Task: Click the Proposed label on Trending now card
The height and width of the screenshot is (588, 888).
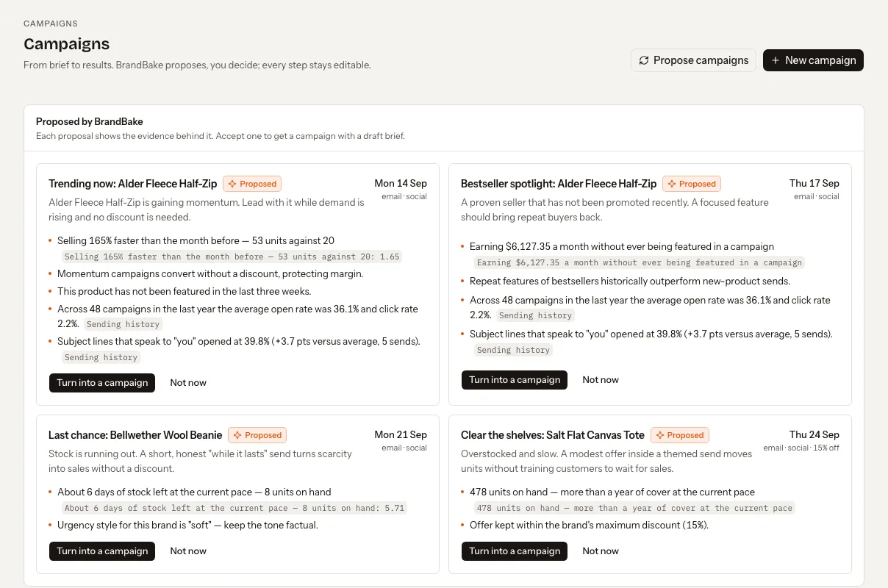Action: pos(258,184)
